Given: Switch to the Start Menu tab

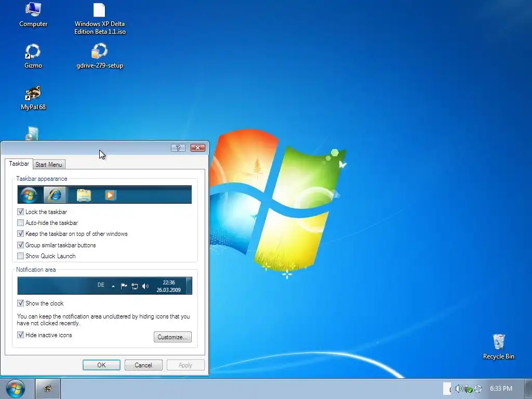Looking at the screenshot, I should point(49,165).
